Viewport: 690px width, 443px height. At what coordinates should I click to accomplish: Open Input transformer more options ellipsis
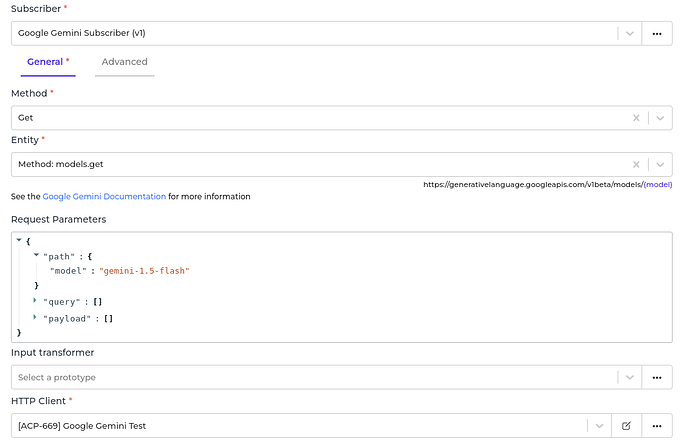[x=657, y=377]
